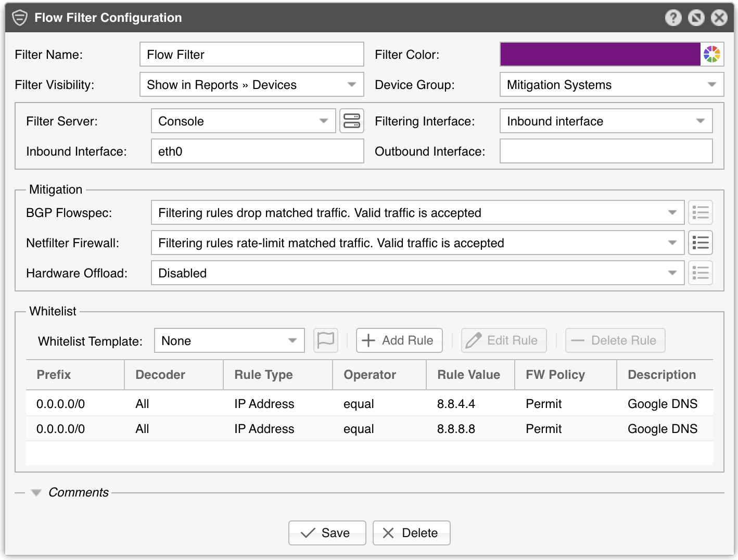Viewport: 738px width, 560px height.
Task: Select the rule with value 8.8.4.4
Action: (x=370, y=404)
